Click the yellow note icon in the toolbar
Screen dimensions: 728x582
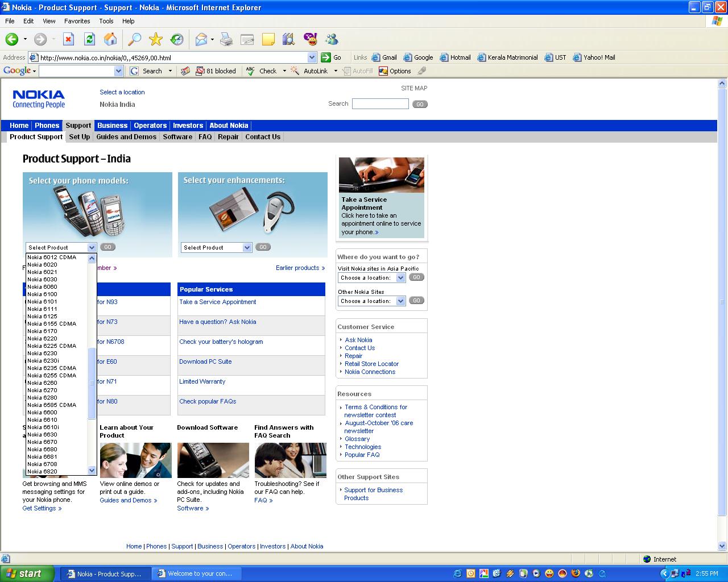pyautogui.click(x=268, y=39)
